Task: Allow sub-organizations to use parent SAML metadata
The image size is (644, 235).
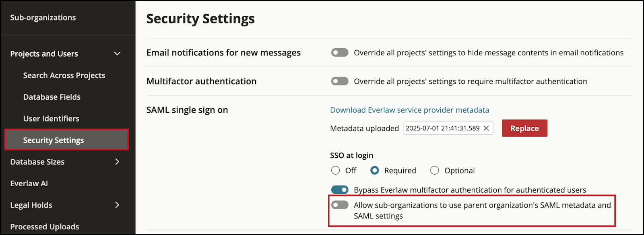Action: [339, 205]
